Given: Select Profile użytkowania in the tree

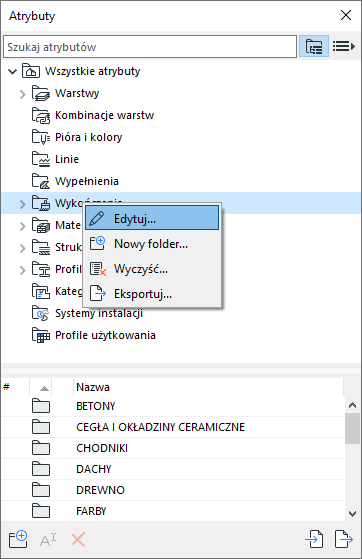Looking at the screenshot, I should coord(105,335).
